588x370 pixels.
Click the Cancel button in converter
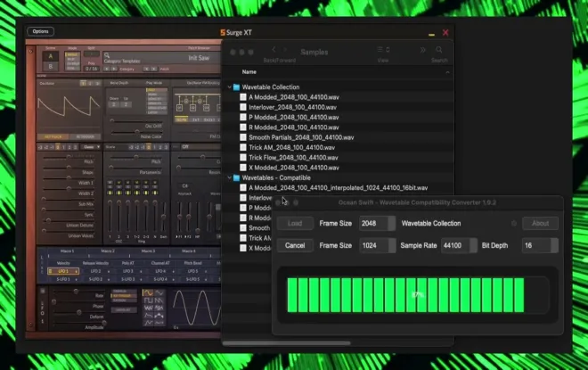295,245
